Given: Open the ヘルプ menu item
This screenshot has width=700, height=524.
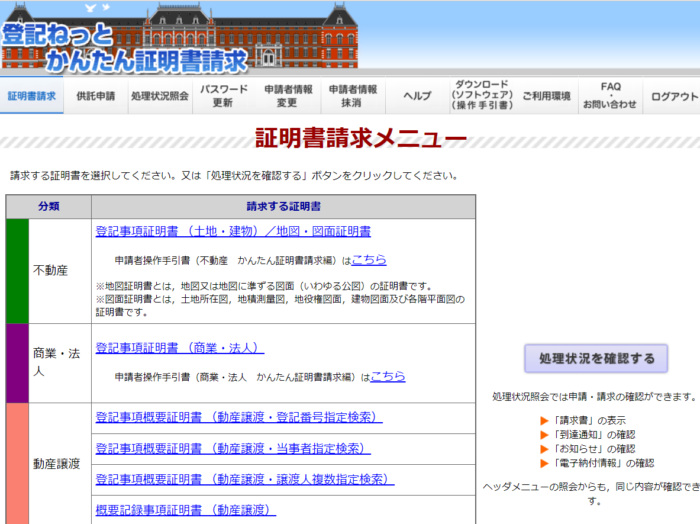Looking at the screenshot, I should click(417, 97).
